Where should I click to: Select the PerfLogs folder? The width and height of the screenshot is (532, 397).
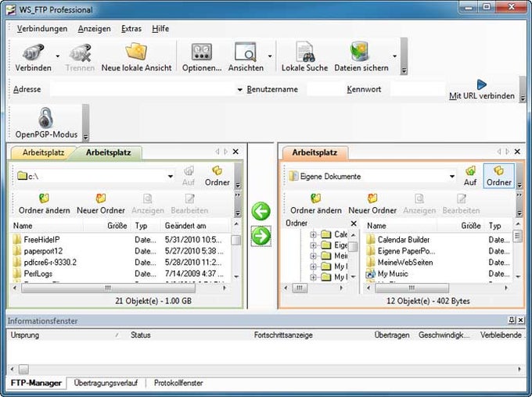tap(38, 274)
